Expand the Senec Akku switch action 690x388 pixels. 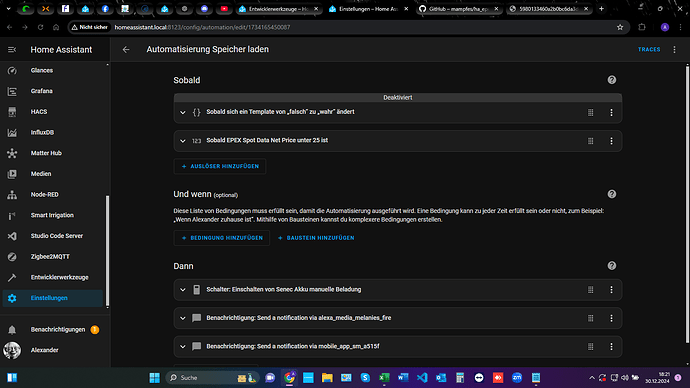pyautogui.click(x=183, y=290)
